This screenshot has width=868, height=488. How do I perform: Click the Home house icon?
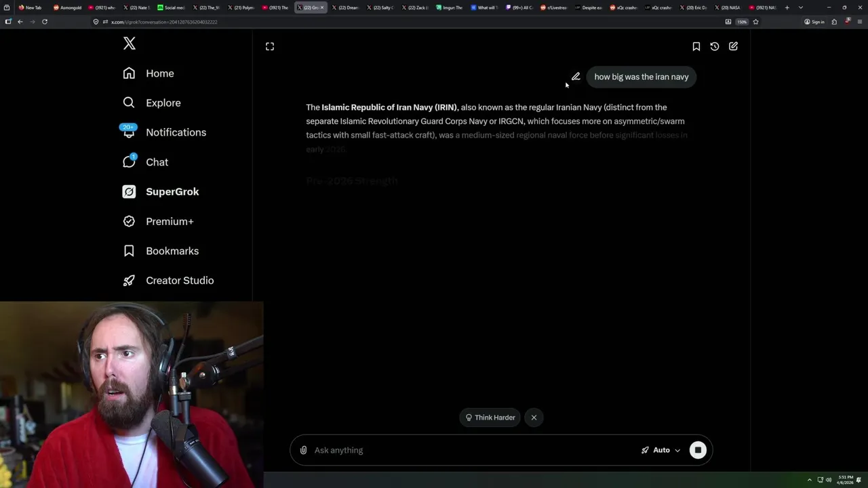coord(129,73)
